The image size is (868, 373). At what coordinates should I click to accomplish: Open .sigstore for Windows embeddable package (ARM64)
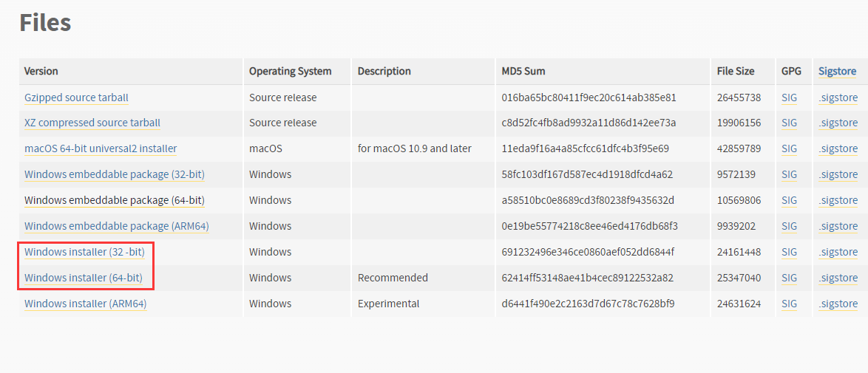coord(838,226)
